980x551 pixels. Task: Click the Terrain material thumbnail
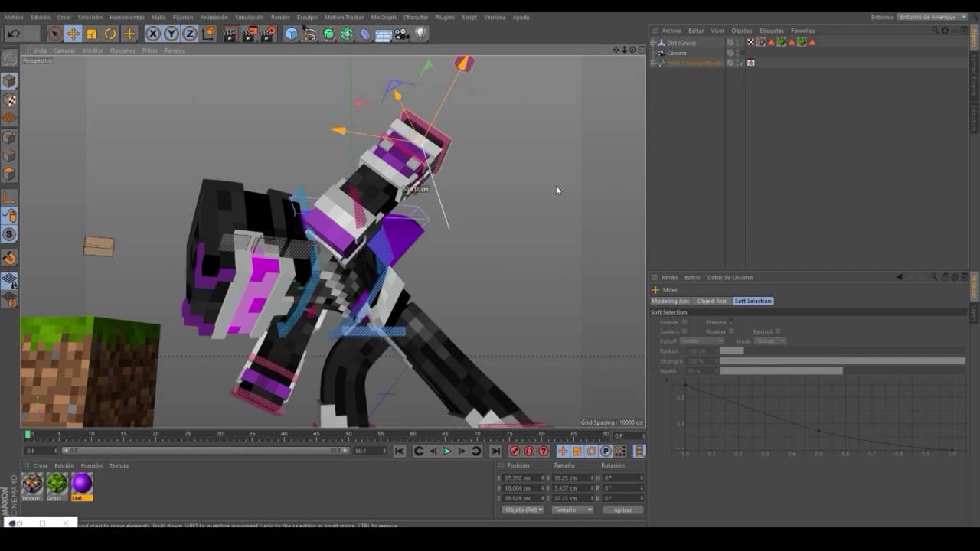(31, 485)
